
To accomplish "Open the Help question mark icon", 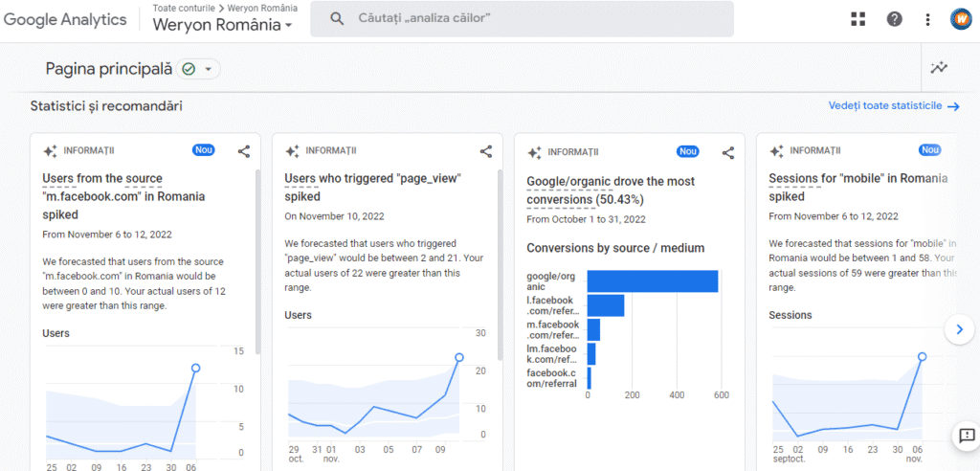I will (x=895, y=19).
